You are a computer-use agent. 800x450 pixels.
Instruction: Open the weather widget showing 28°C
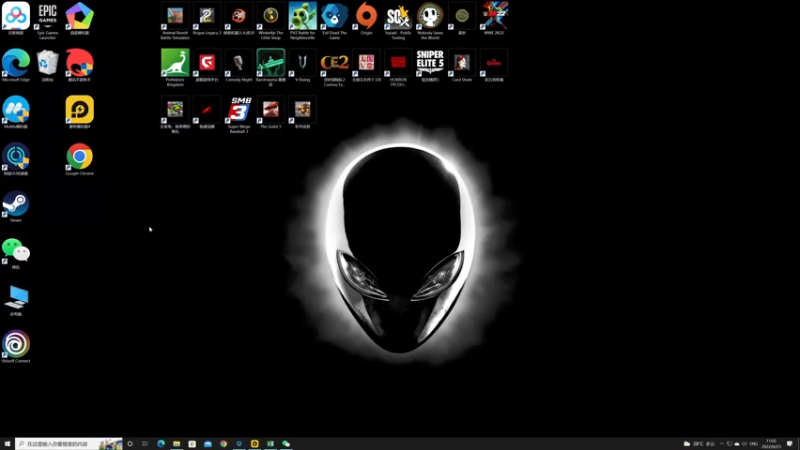point(699,444)
